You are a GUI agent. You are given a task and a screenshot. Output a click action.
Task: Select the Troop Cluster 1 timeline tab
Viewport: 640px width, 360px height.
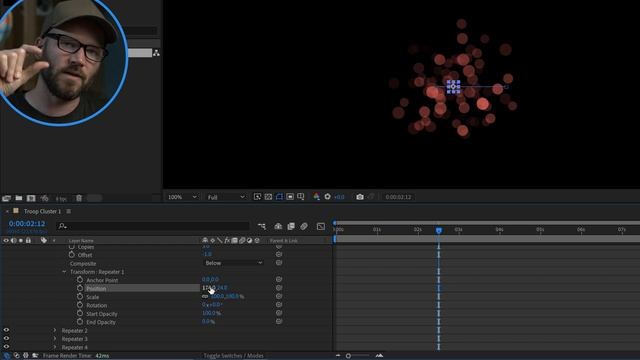42,211
